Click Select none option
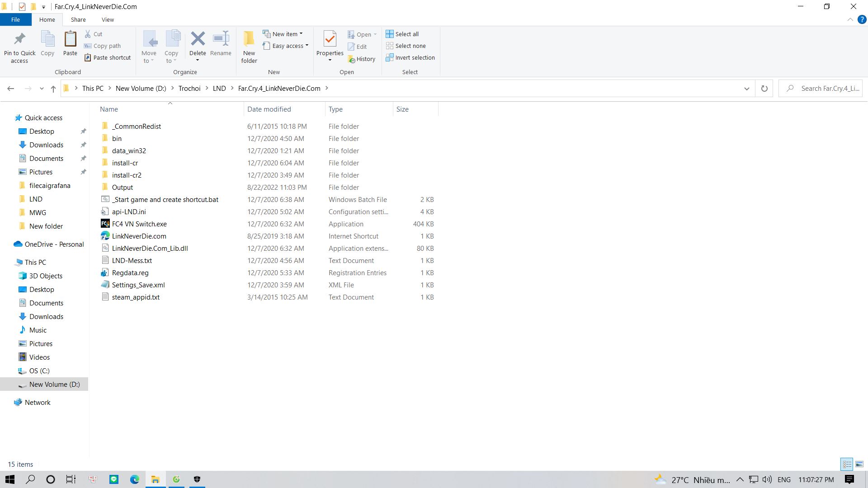The height and width of the screenshot is (488, 868). 406,46
